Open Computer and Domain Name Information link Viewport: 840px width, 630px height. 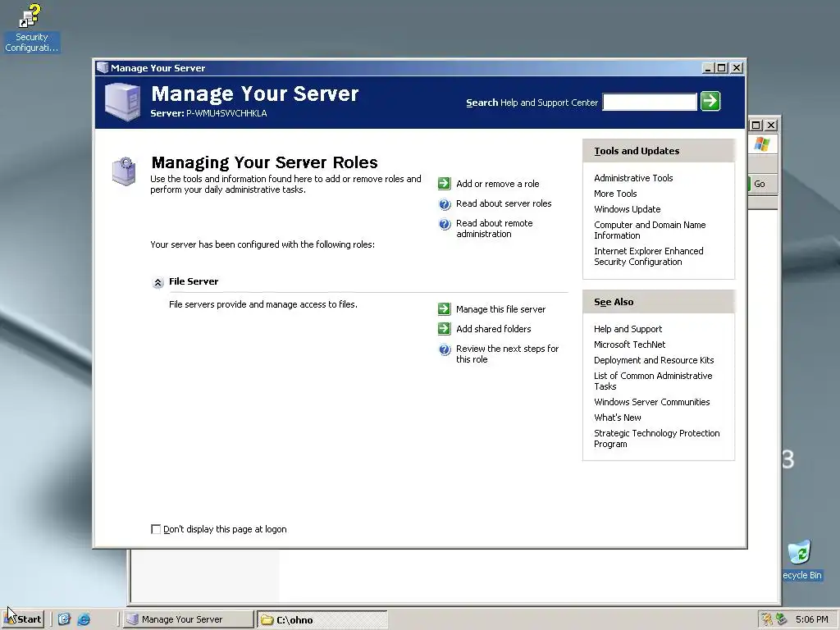tap(650, 230)
